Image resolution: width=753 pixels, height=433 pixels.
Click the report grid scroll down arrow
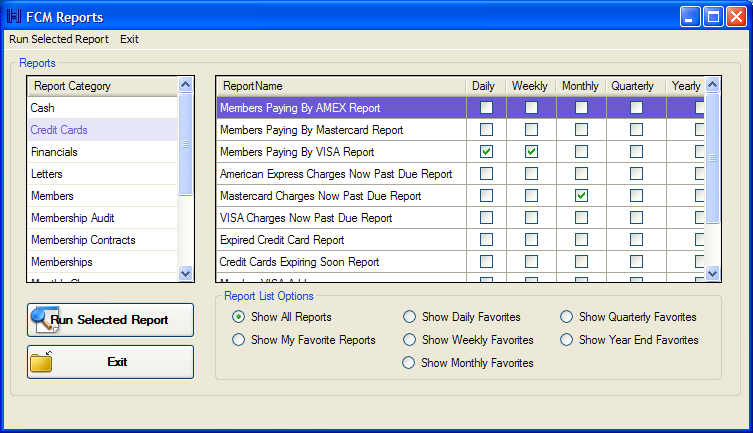coord(713,274)
